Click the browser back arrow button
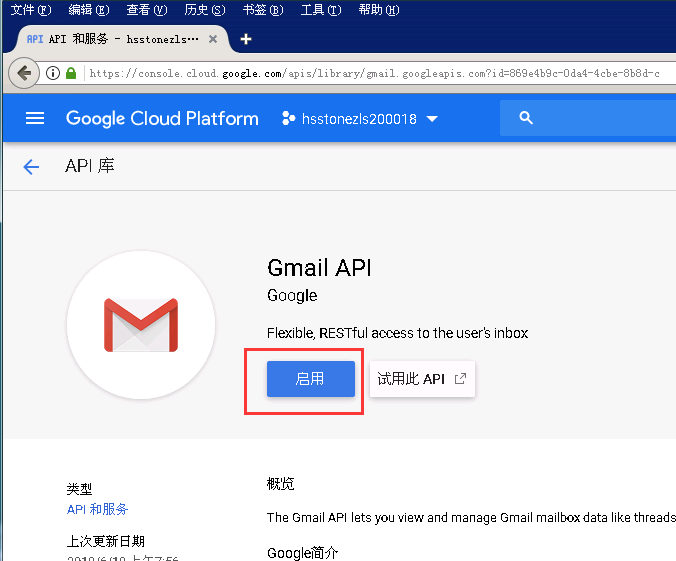This screenshot has width=676, height=561. (24, 73)
